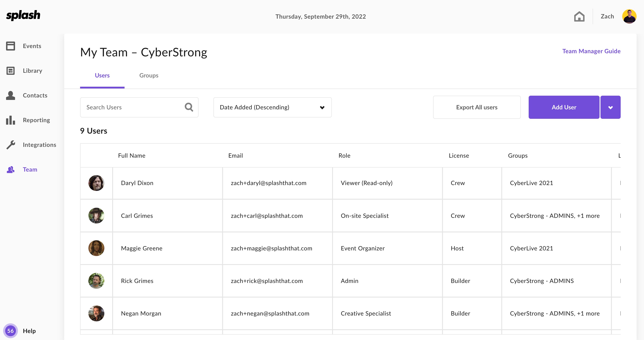644x340 pixels.
Task: Click zach+maggie@splashthat.com email
Action: (x=272, y=248)
